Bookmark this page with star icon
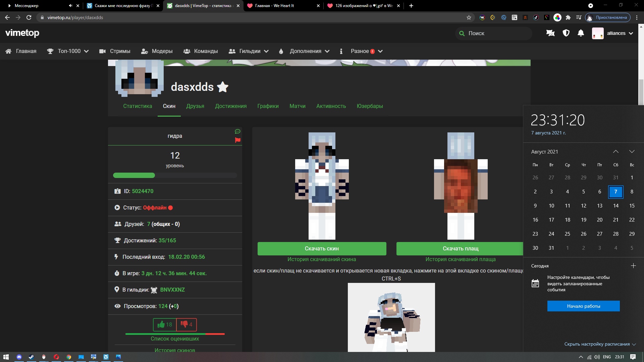The image size is (644, 362). tap(469, 17)
